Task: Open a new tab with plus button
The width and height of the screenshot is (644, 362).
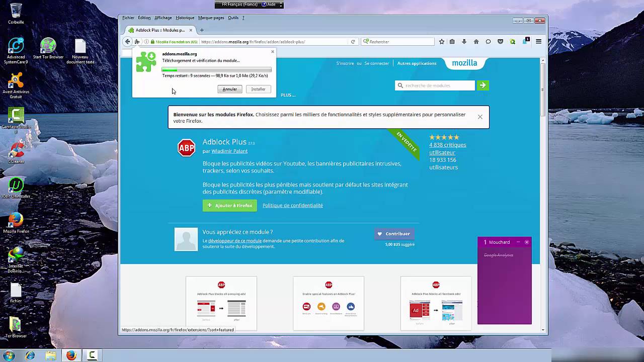Action: 202,30
